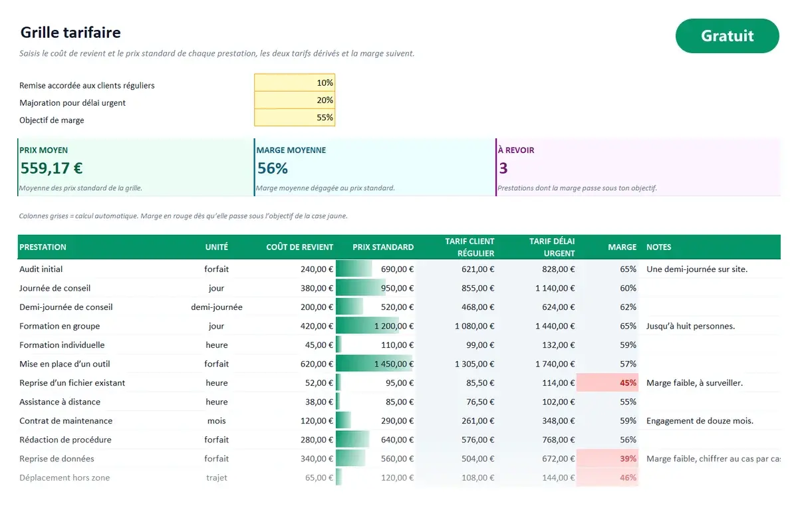Select the Assistance à distance cell
798x532 pixels.
click(60, 402)
